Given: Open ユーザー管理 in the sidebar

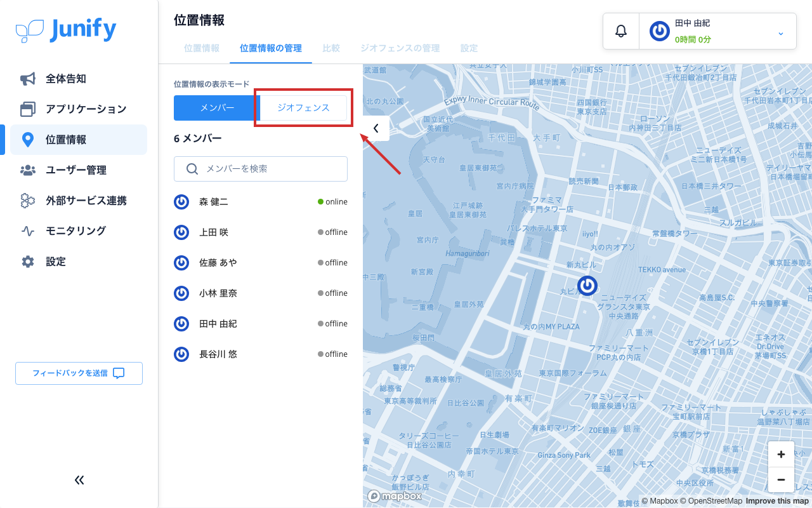Looking at the screenshot, I should [79, 170].
